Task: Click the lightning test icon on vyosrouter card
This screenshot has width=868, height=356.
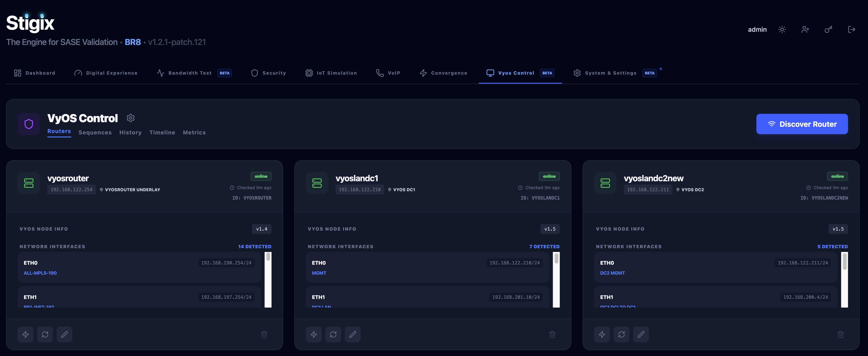Action: 25,334
